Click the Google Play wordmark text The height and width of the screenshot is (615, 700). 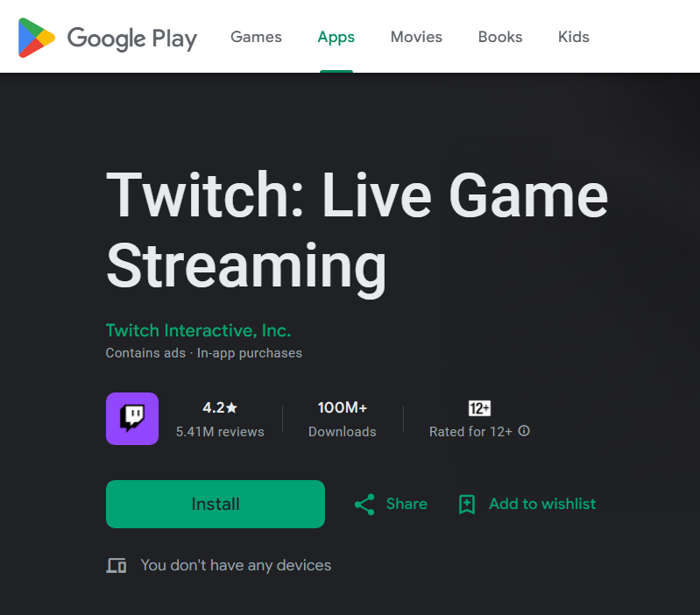[132, 39]
